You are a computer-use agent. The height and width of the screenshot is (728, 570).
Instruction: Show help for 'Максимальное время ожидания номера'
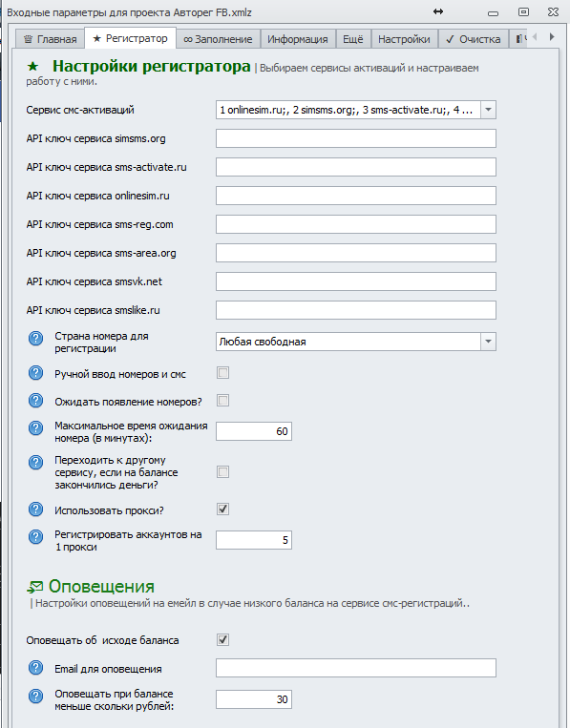pos(35,428)
